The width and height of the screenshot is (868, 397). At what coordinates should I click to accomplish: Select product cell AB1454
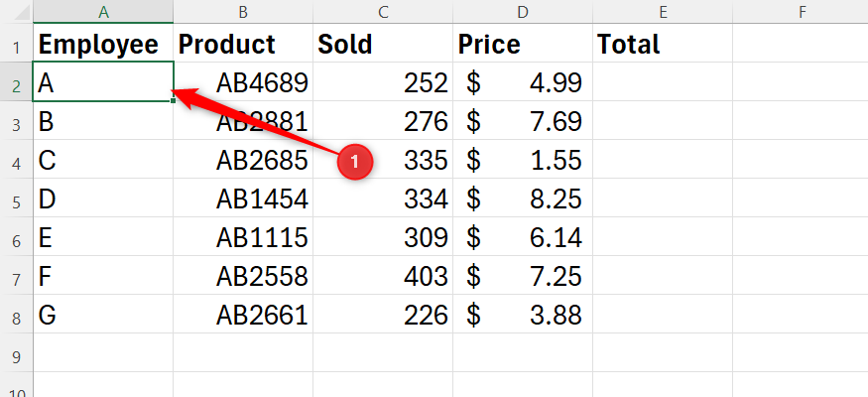click(x=243, y=198)
